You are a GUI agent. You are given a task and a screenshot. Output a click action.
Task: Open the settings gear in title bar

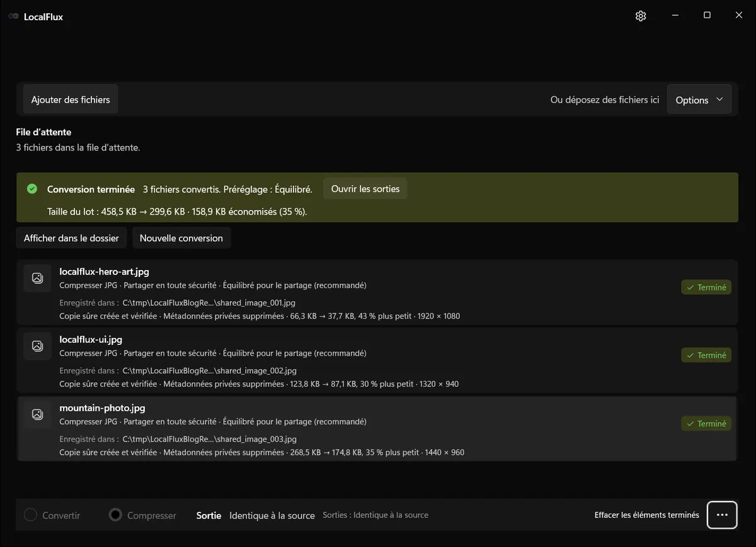pyautogui.click(x=641, y=16)
